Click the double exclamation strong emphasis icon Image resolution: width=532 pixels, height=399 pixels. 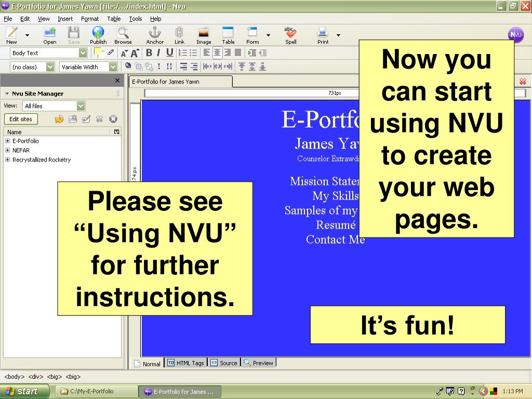tap(169, 66)
